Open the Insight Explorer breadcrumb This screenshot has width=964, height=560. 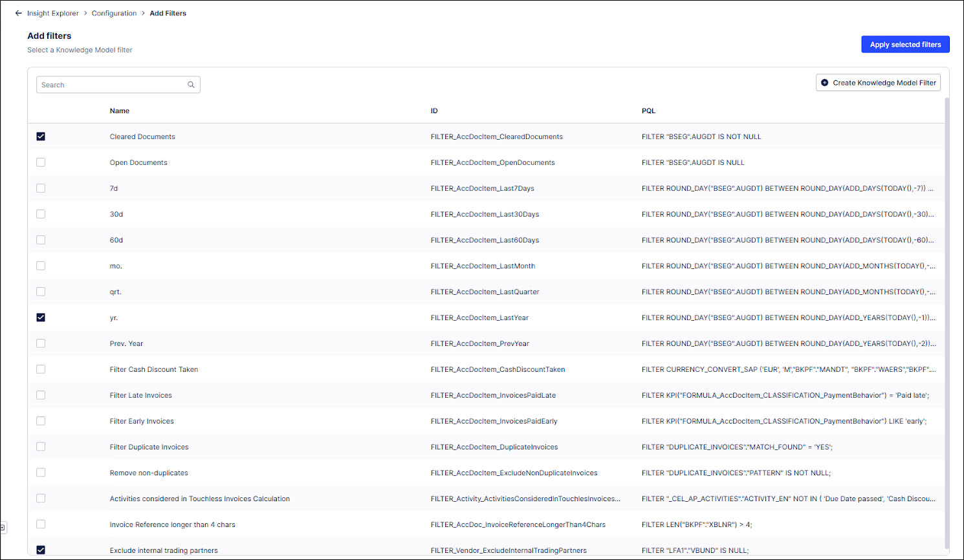click(53, 13)
